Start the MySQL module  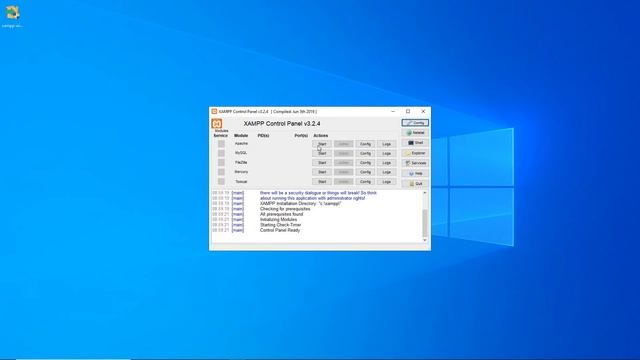click(x=322, y=153)
